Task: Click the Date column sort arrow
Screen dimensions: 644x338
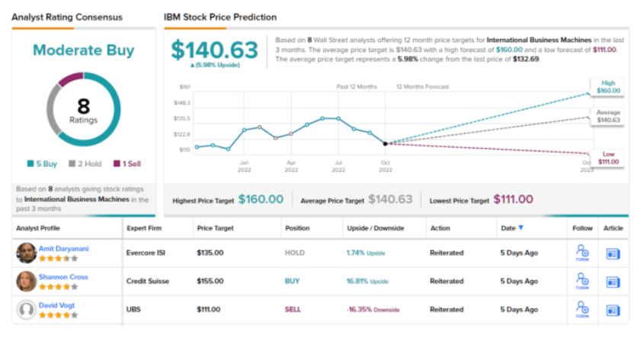Action: pos(521,227)
